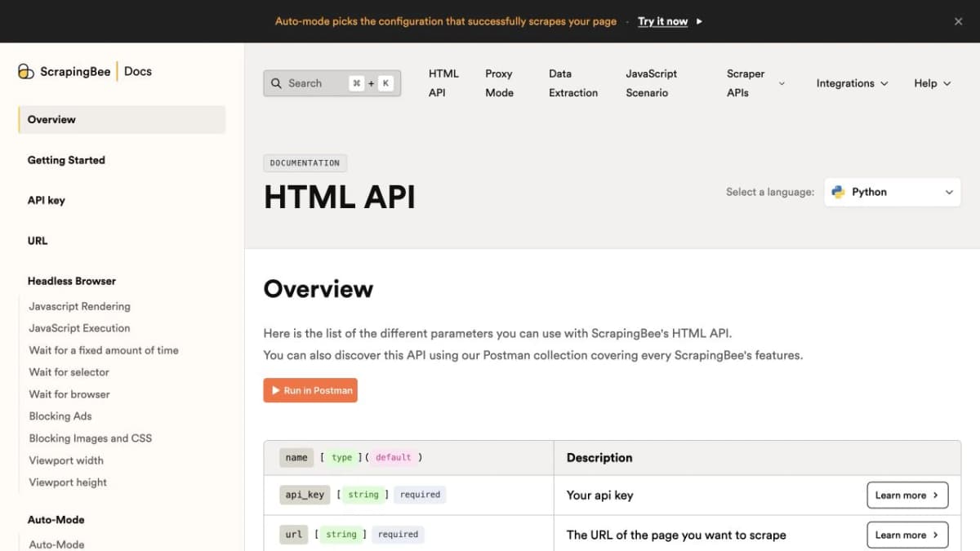
Task: Click the play icon in Run in Postman
Action: (x=276, y=391)
